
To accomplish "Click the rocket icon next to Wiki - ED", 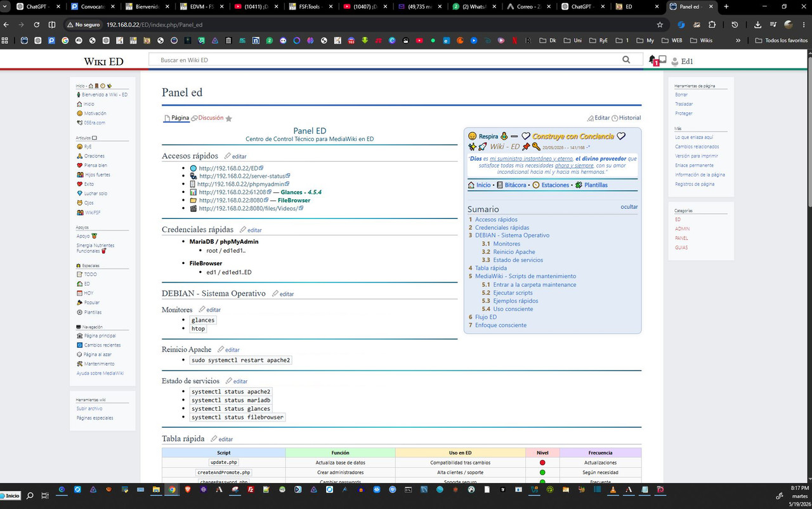I will 483,147.
